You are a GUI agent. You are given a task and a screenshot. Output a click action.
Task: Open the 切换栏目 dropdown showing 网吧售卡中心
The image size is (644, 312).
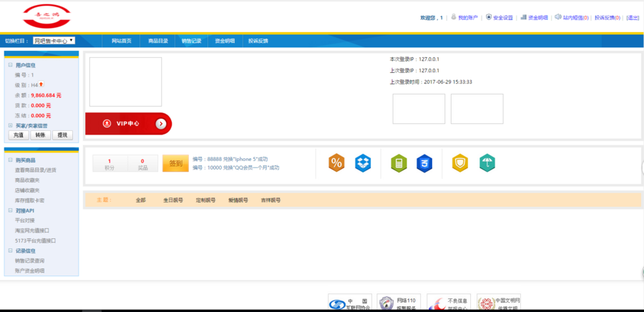(54, 41)
